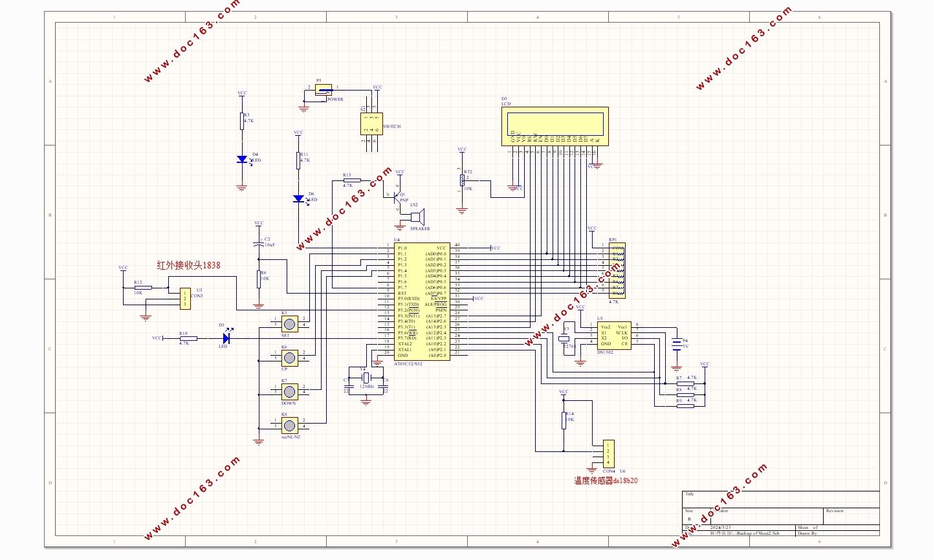
Task: Click the K5 SET push button
Action: coord(289,323)
